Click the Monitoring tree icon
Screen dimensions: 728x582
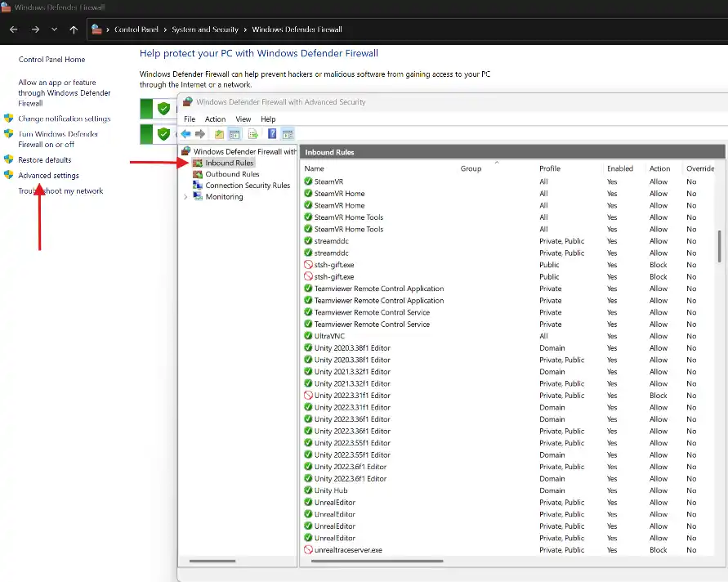[198, 196]
